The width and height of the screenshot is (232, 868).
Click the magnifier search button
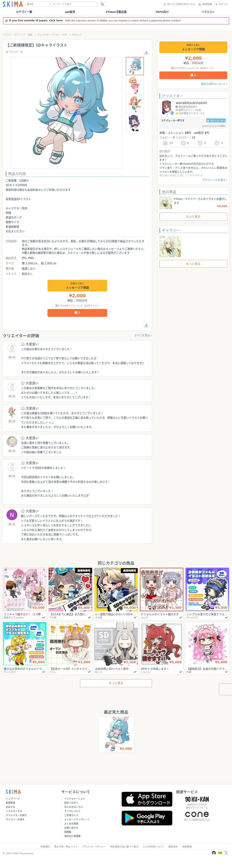coord(102,4)
